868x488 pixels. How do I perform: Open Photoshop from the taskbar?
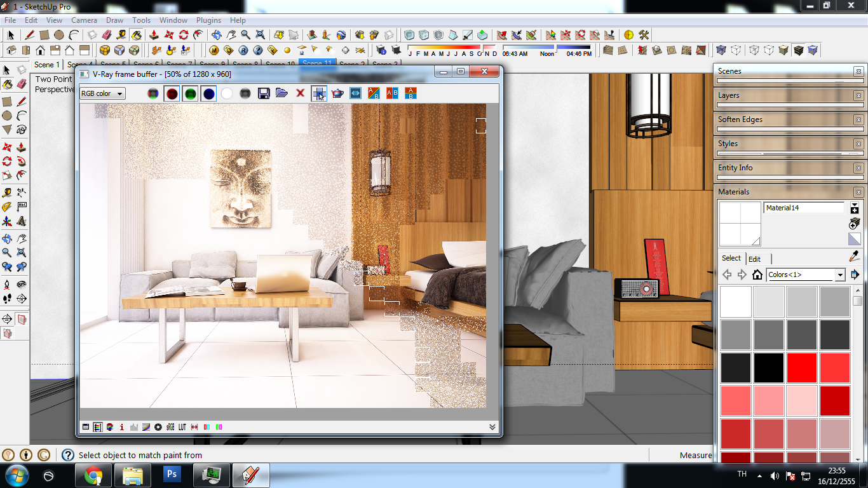click(172, 475)
